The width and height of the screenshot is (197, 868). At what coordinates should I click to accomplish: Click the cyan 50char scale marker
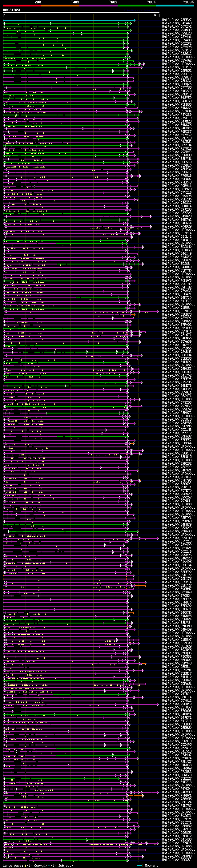pyautogui.click(x=139, y=866)
